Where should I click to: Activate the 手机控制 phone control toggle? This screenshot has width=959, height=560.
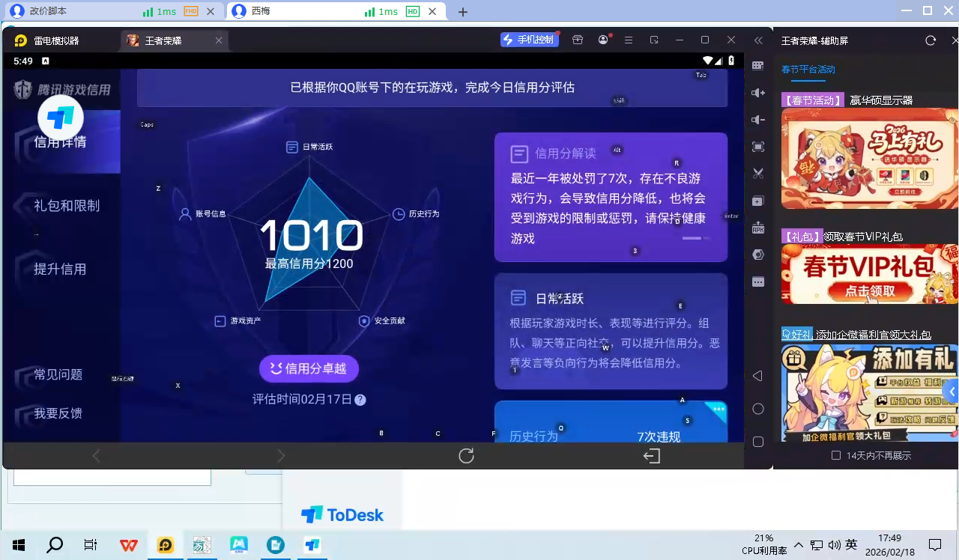[x=530, y=40]
